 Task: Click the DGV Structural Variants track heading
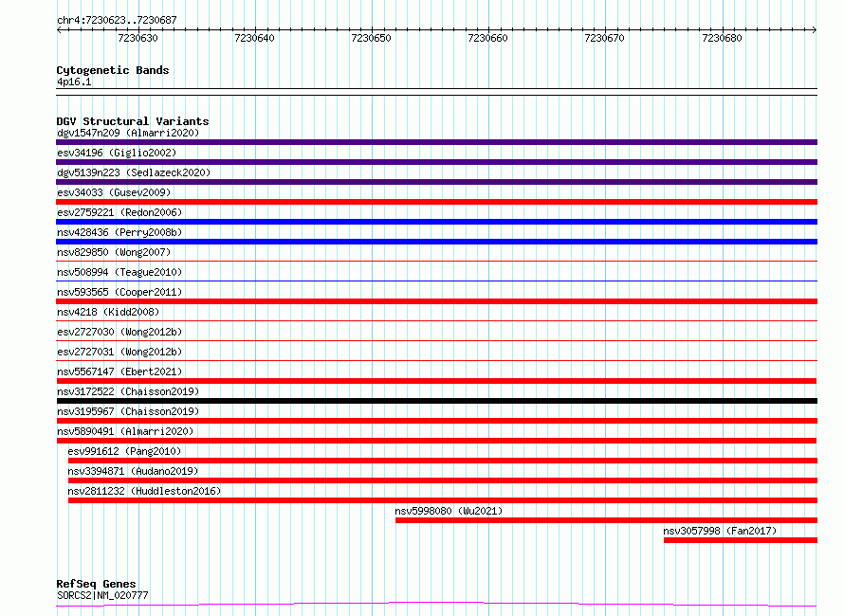pyautogui.click(x=133, y=121)
